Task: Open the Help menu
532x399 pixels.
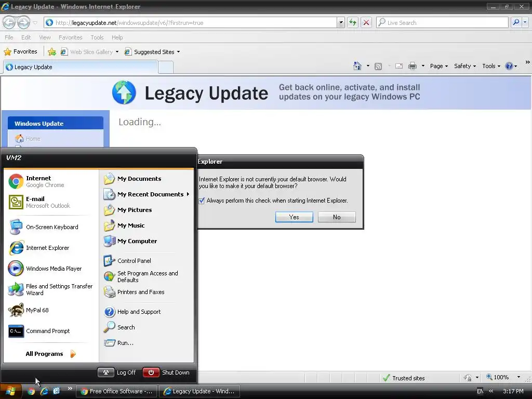Action: coord(117,37)
